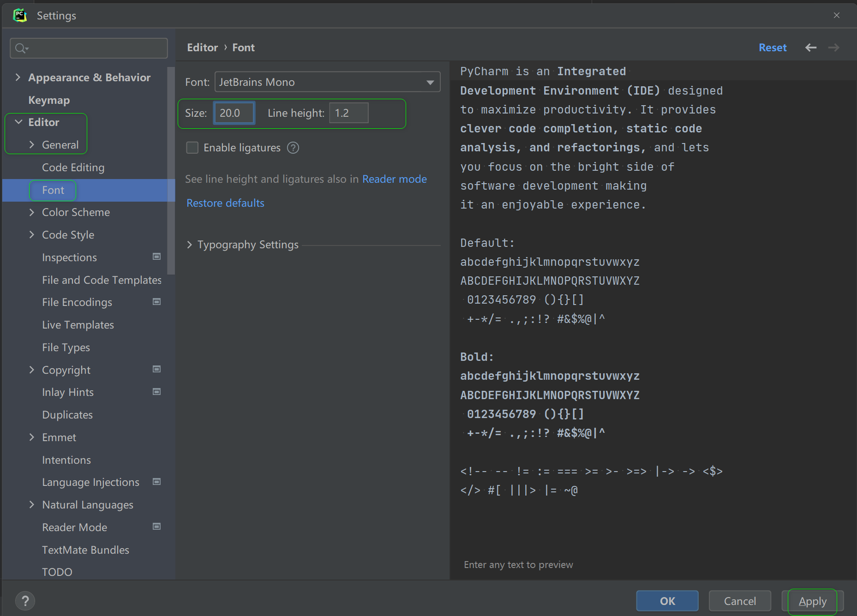Expand the Natural Languages chevron

(x=31, y=505)
